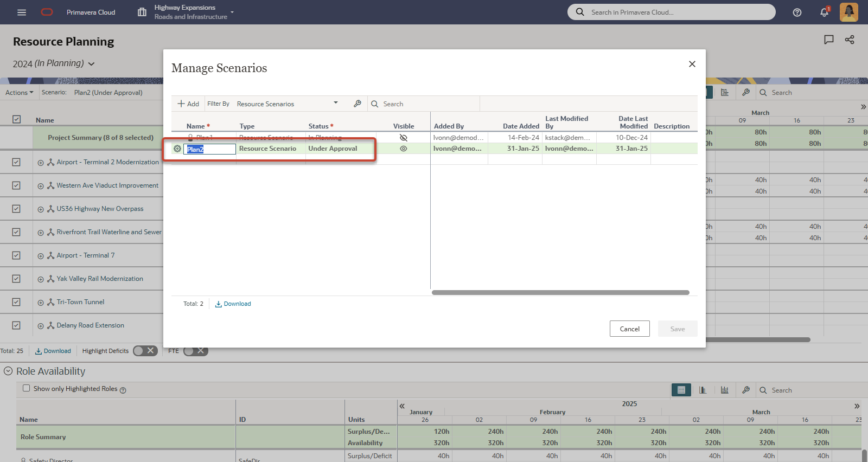Advance project timeline with double-chevron

[863, 107]
